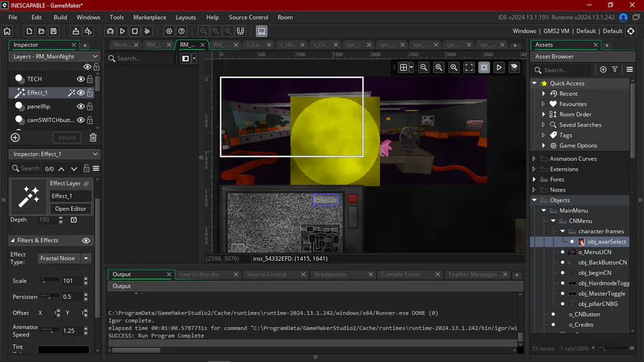Screen dimensions: 644x362
Task: Expand the Animation Curves folder in assets
Action: point(534,159)
